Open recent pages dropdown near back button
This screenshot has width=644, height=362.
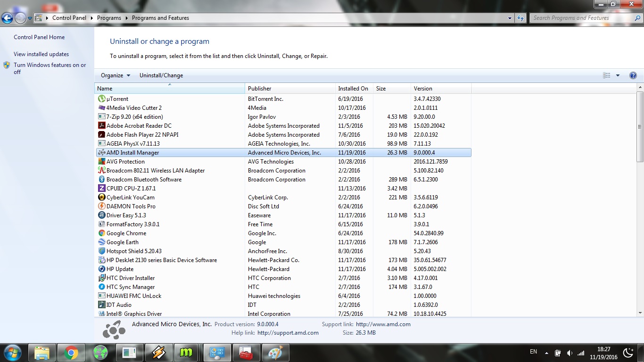(30, 18)
